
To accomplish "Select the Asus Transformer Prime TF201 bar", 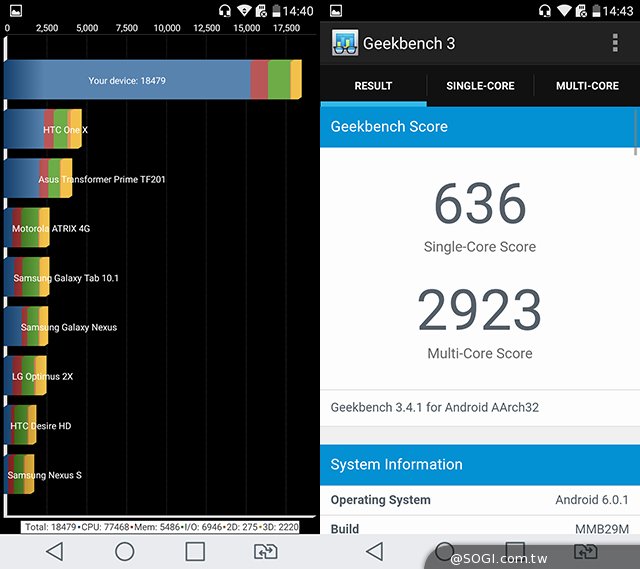I will click(38, 178).
